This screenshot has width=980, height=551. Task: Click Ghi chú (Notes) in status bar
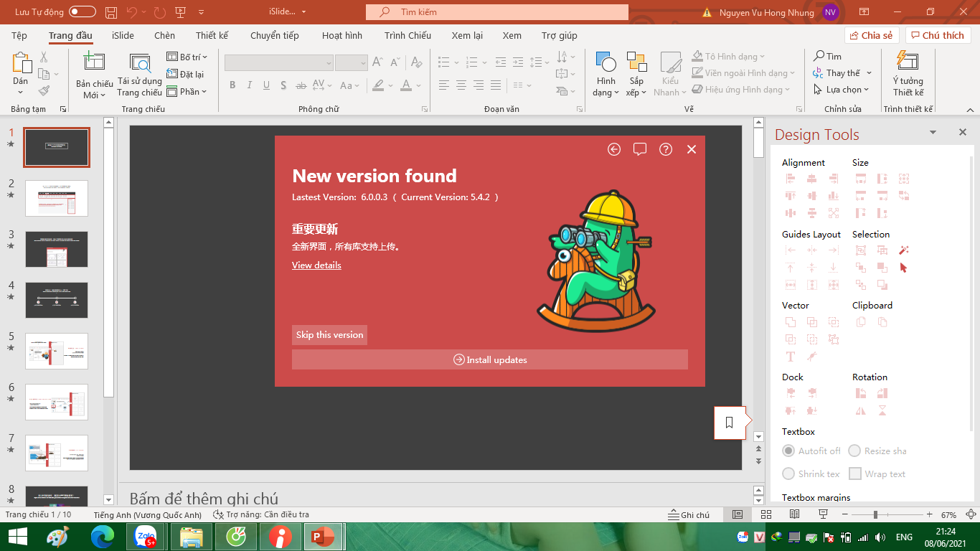coord(689,515)
